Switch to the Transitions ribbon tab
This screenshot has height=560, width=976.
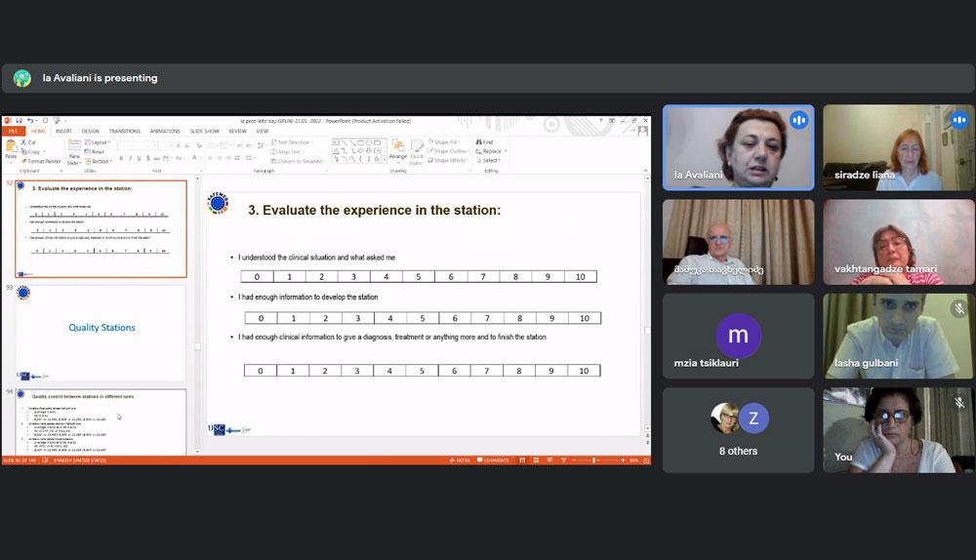(x=124, y=131)
